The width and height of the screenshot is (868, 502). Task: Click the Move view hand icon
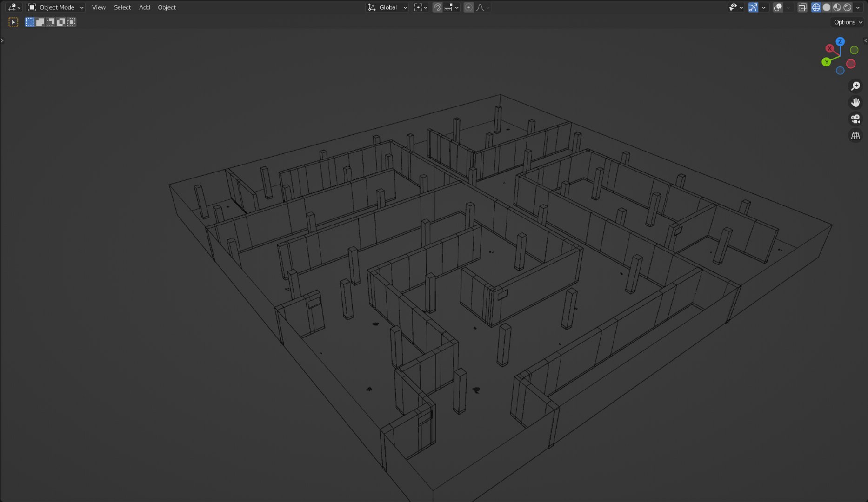click(x=855, y=103)
